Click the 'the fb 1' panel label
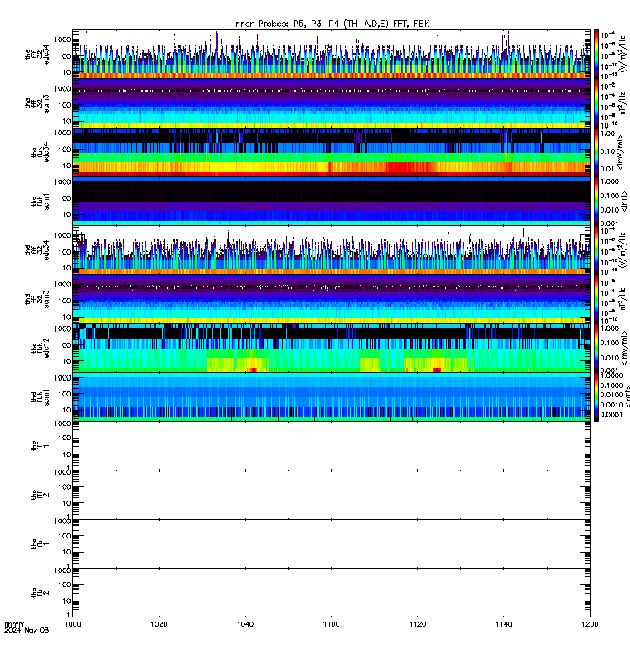The width and height of the screenshot is (630, 672). (40, 543)
